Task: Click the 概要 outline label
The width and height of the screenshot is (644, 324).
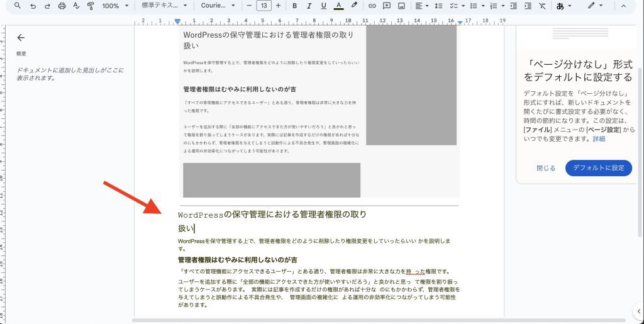Action: click(21, 54)
